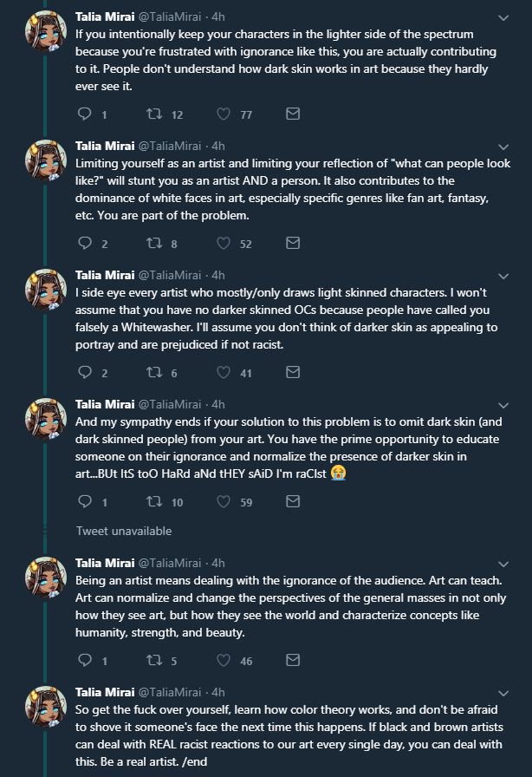Like the tweet with 77 likes

click(x=224, y=114)
